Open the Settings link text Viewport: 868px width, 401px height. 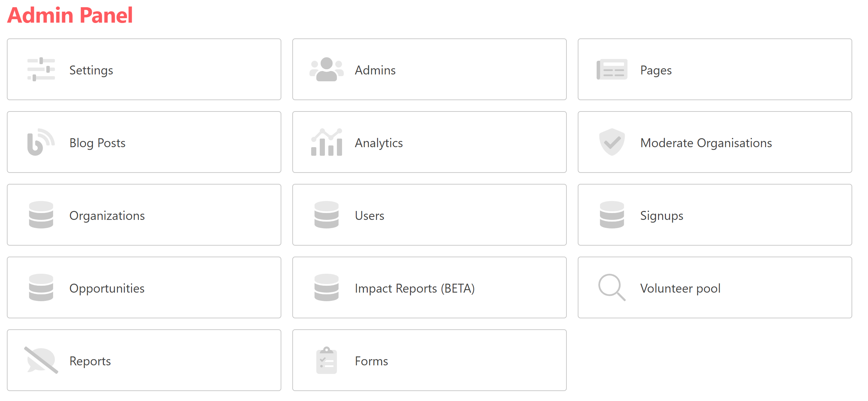pos(91,70)
